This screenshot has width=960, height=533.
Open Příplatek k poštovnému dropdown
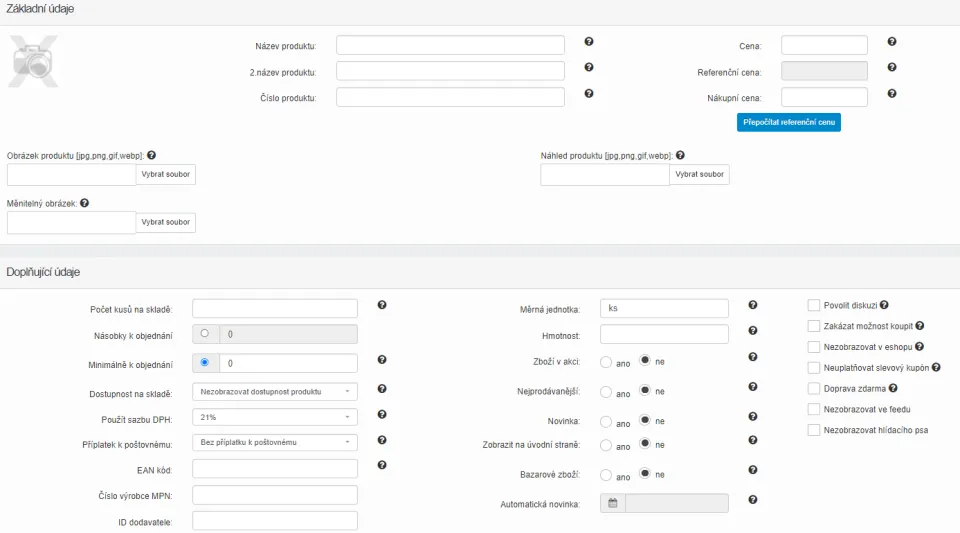point(275,442)
